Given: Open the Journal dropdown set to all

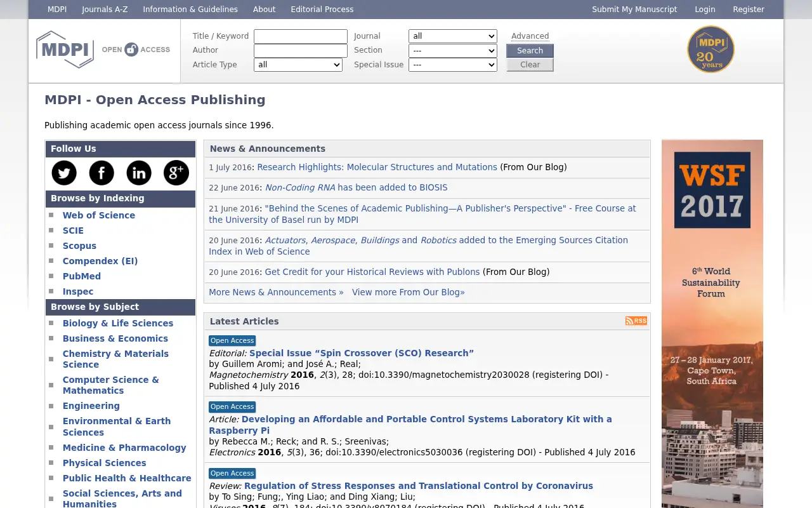Looking at the screenshot, I should click(453, 36).
